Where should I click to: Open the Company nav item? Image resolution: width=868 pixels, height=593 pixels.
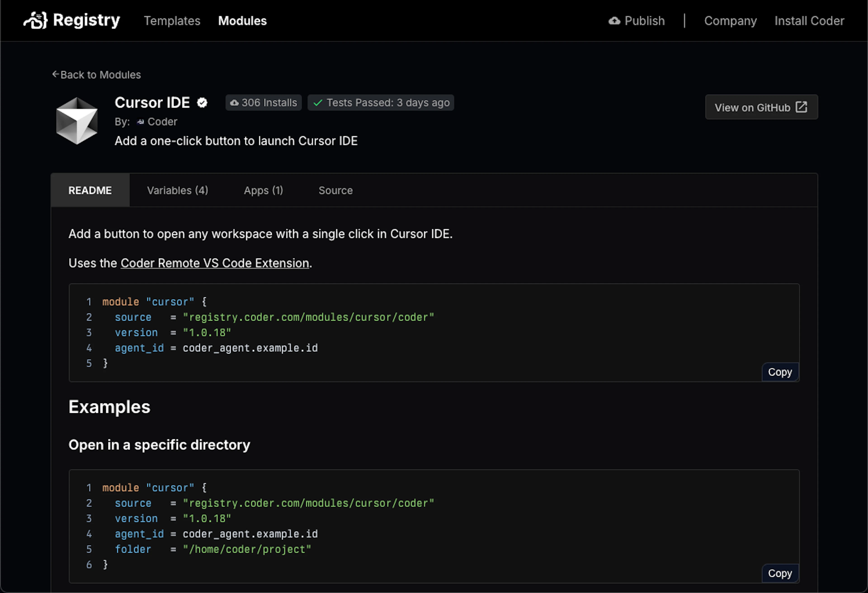(x=730, y=21)
